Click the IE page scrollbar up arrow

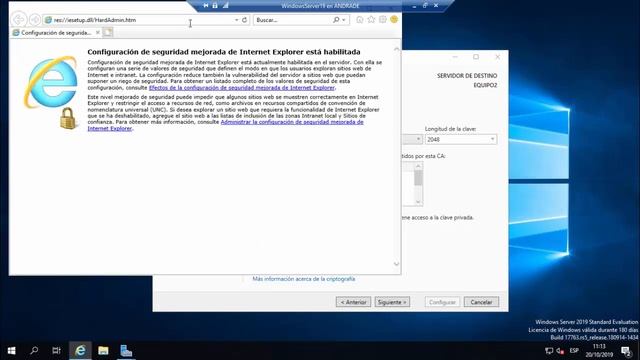pos(396,49)
